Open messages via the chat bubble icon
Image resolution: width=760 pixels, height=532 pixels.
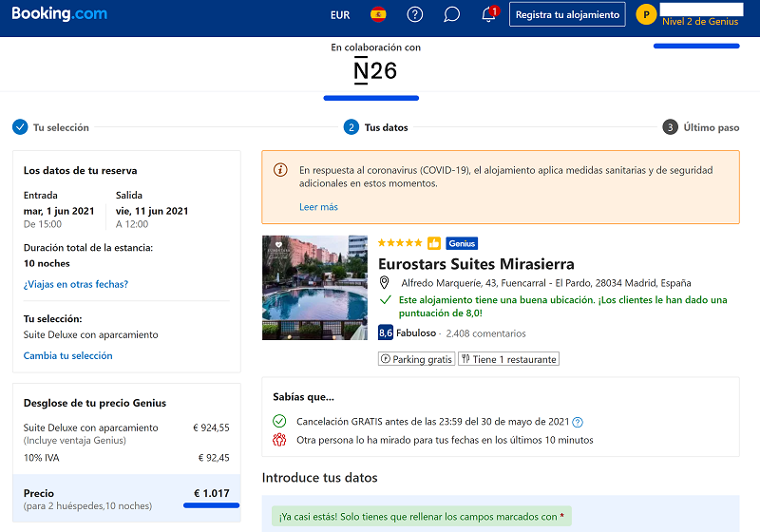(451, 14)
